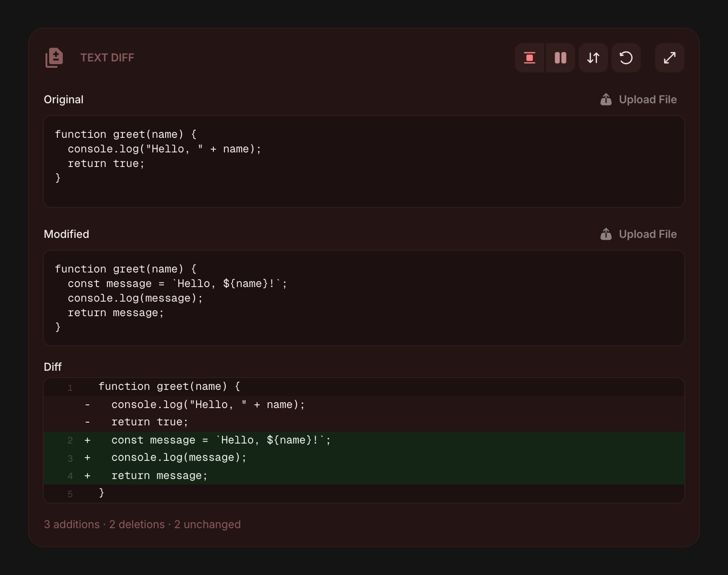Screen dimensions: 728x575
Task: Swap Original and Modified texts
Action: (x=593, y=58)
